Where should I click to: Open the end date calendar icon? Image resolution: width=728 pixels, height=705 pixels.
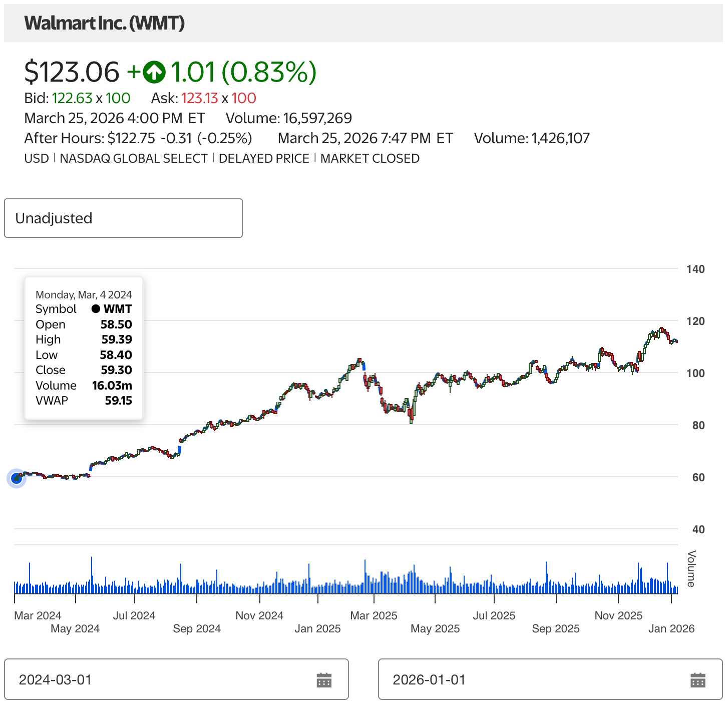(x=697, y=680)
